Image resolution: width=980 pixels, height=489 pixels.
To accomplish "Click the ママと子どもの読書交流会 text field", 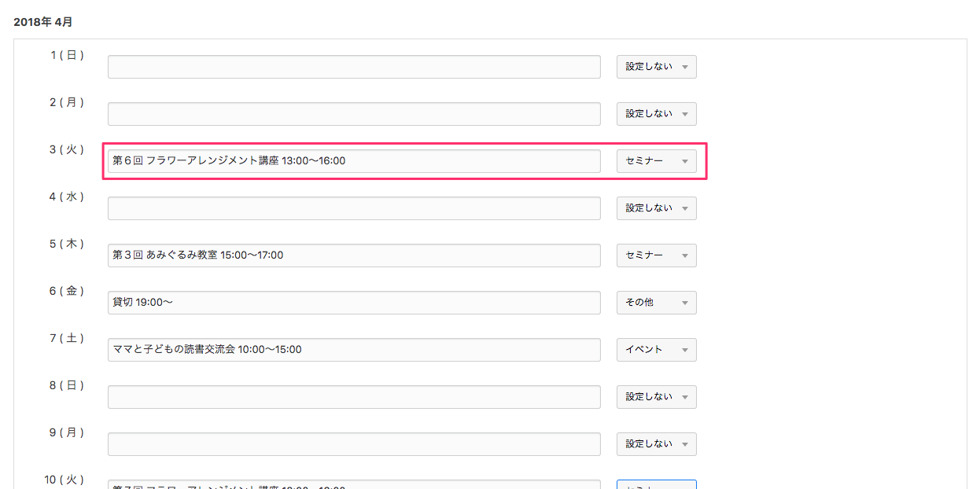I will pos(354,350).
